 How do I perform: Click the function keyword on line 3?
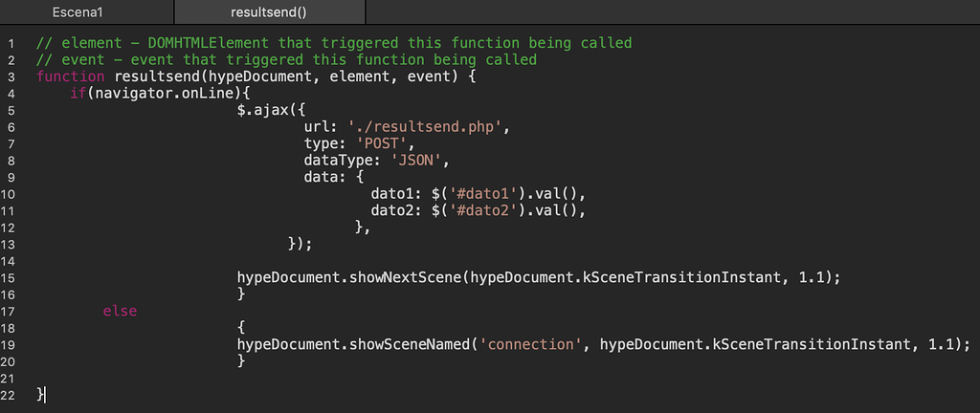point(70,76)
